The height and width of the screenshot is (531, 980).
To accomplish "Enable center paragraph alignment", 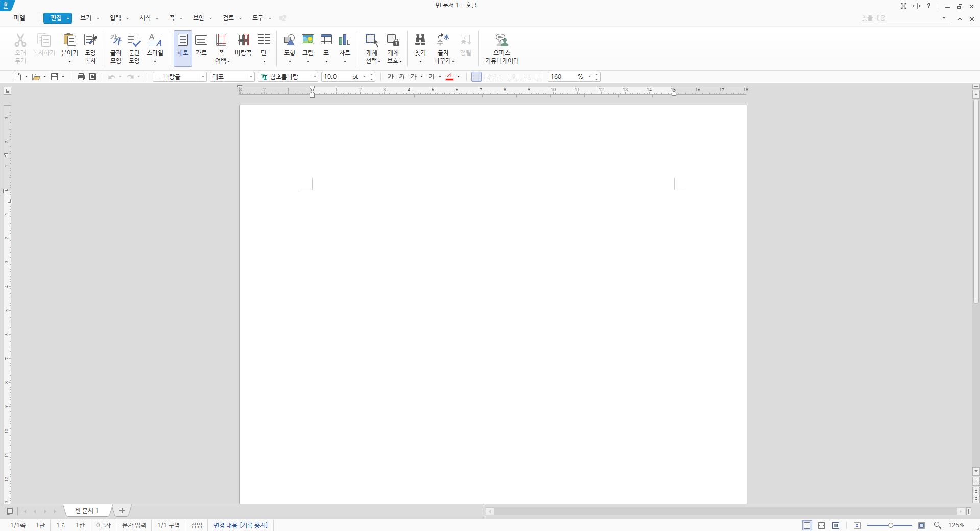I will [499, 77].
